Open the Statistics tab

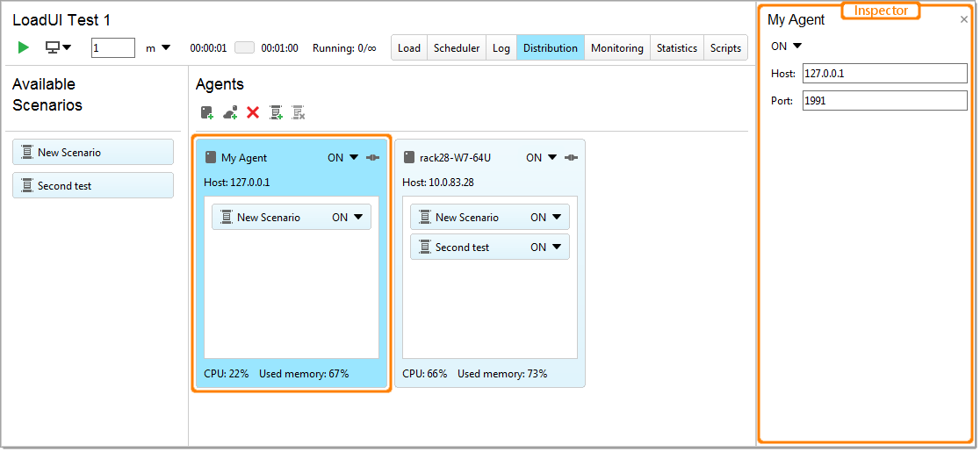[677, 48]
